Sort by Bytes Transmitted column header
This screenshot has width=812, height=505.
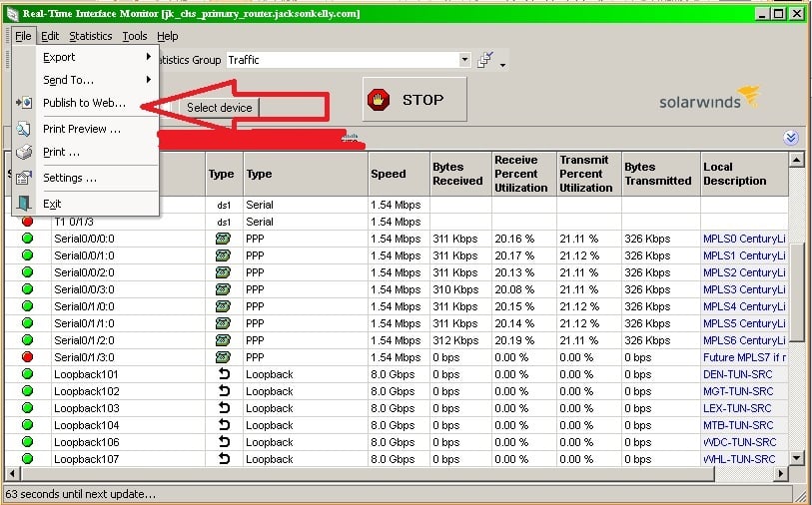661,174
